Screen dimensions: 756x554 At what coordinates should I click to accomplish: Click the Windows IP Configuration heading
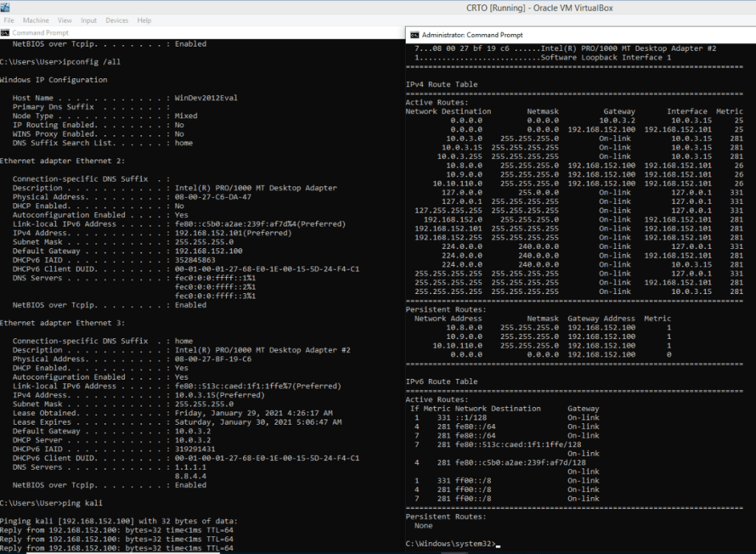pos(53,80)
